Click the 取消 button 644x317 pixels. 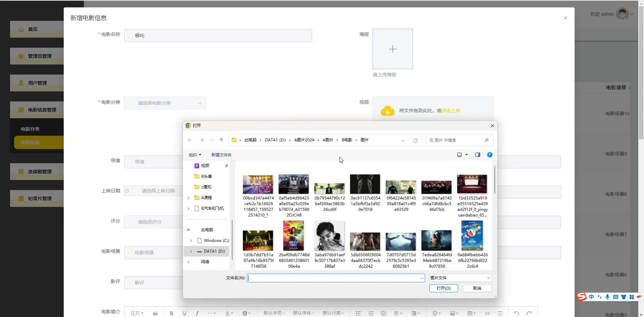click(477, 288)
